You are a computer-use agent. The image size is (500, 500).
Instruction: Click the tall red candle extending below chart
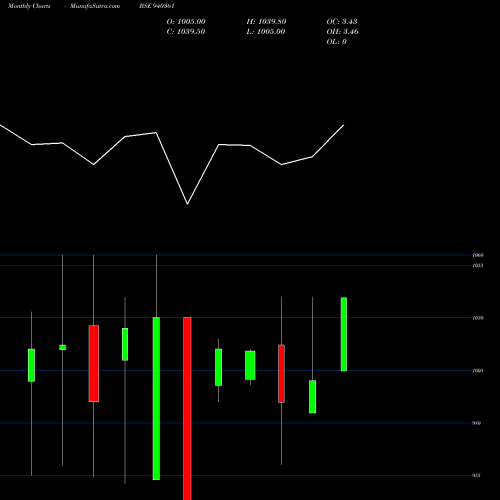(x=187, y=408)
